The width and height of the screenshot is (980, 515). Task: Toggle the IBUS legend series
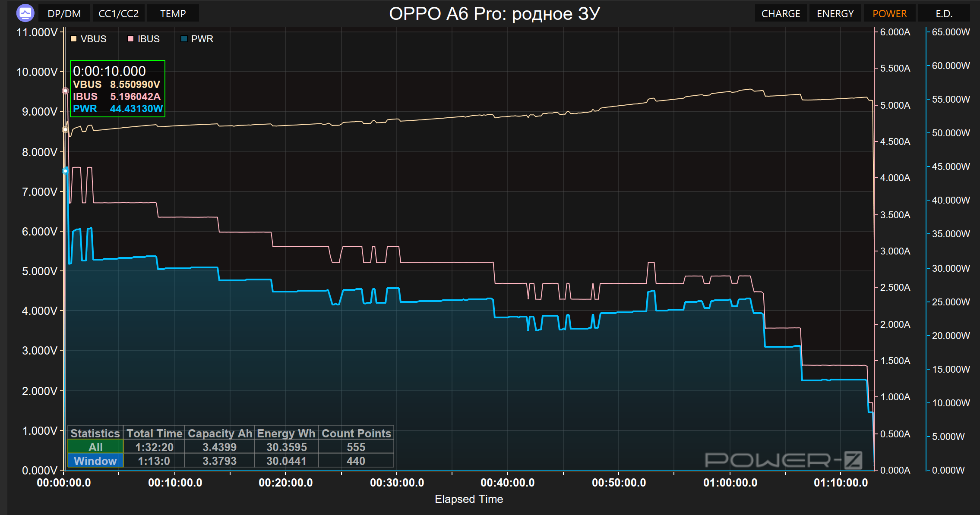tap(149, 39)
